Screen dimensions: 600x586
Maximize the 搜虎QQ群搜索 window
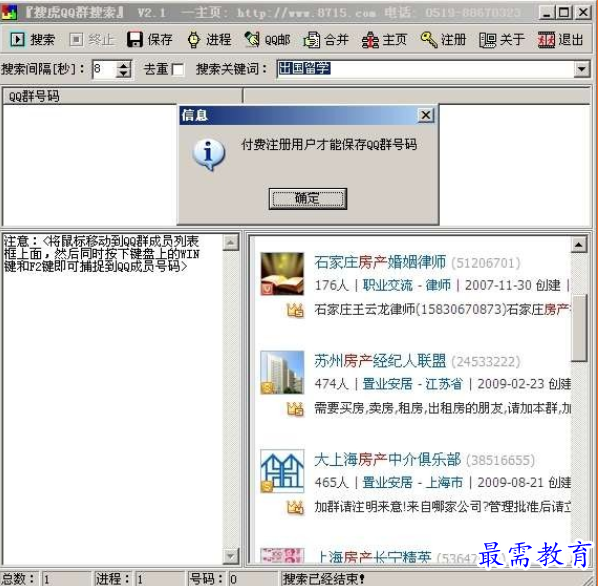click(564, 13)
